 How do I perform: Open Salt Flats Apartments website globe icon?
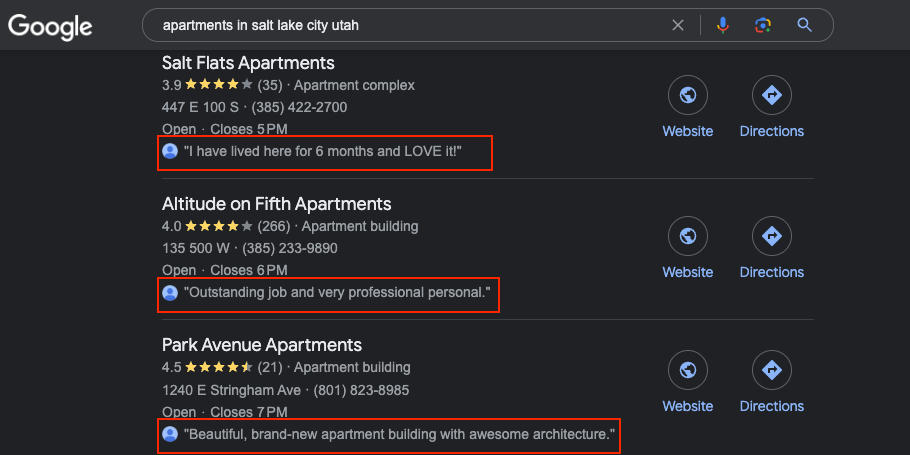pyautogui.click(x=688, y=95)
